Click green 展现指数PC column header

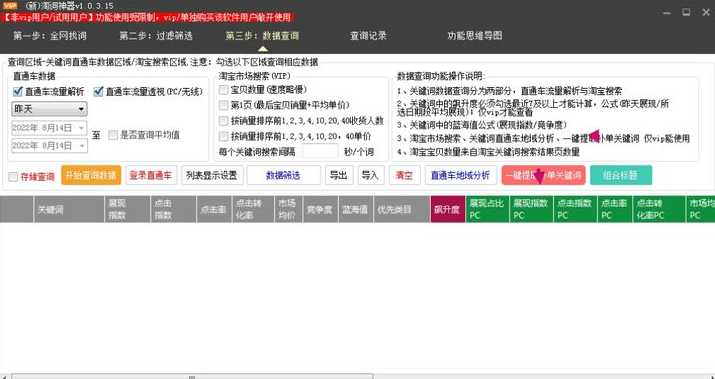[531, 209]
